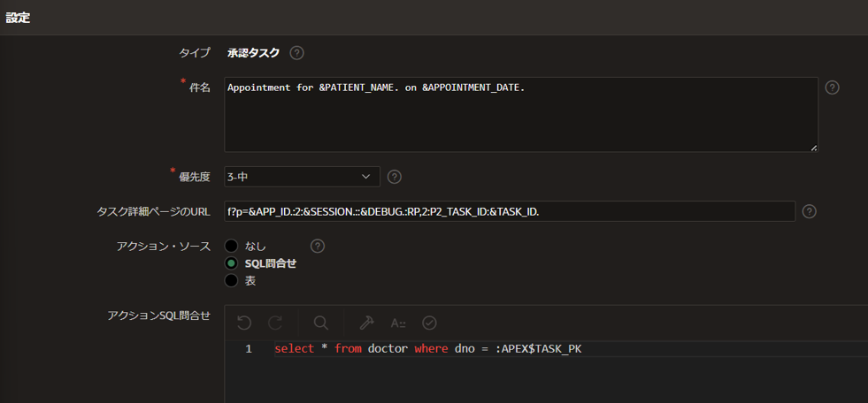Click the 優先度 field label

195,177
